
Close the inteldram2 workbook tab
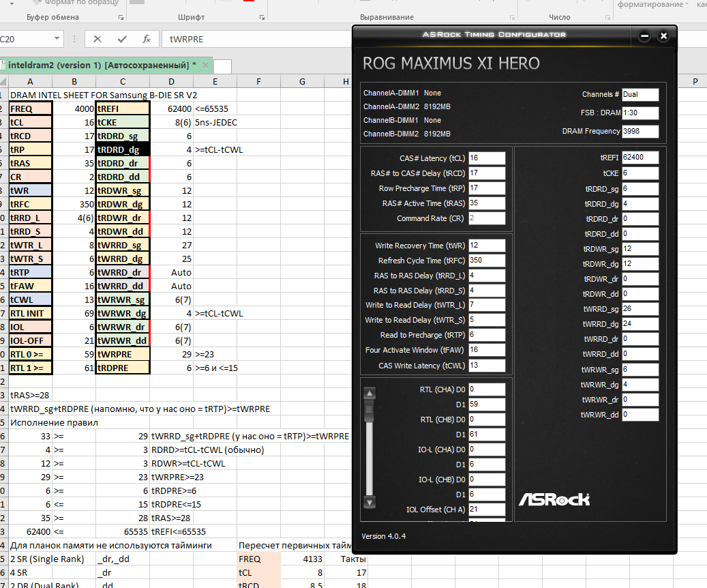[205, 65]
